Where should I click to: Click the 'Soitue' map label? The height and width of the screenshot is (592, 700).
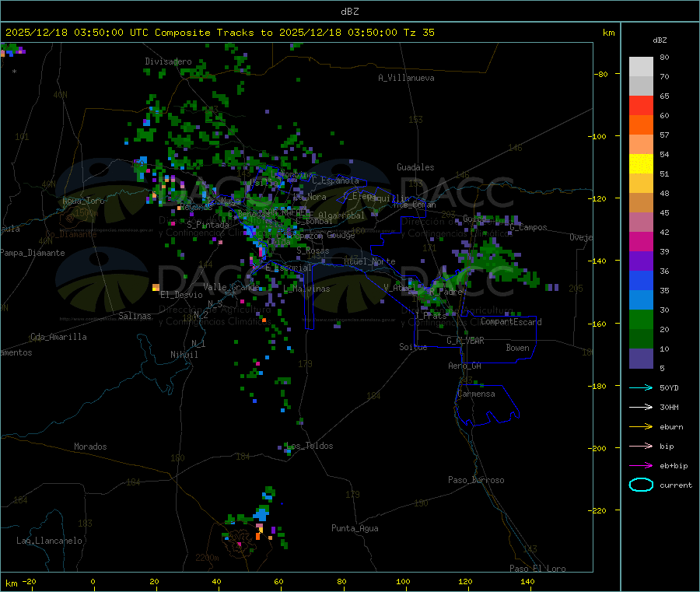pyautogui.click(x=413, y=347)
